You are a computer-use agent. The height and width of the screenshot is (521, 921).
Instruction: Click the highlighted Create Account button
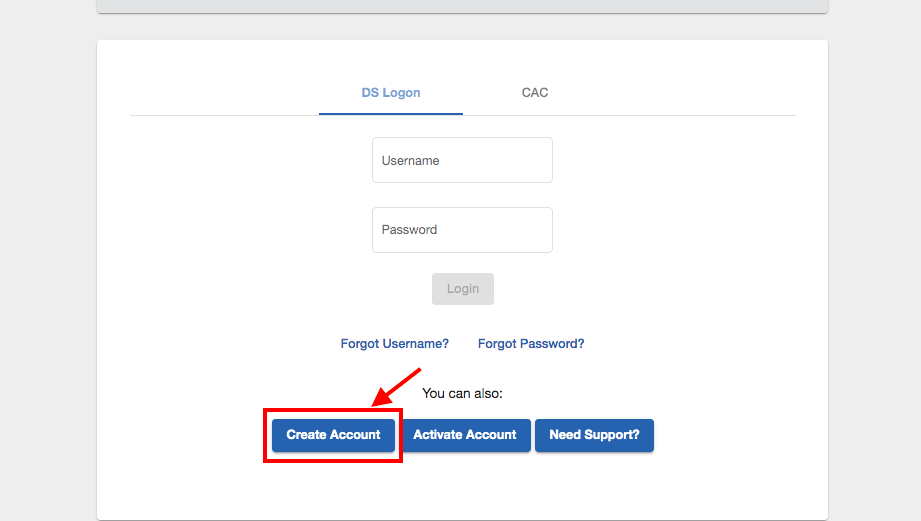(333, 435)
